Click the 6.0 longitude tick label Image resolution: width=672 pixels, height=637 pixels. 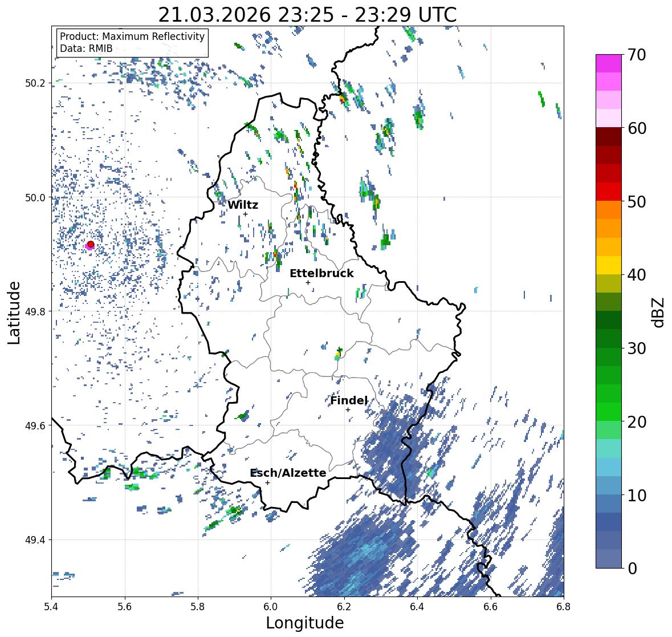coord(271,606)
